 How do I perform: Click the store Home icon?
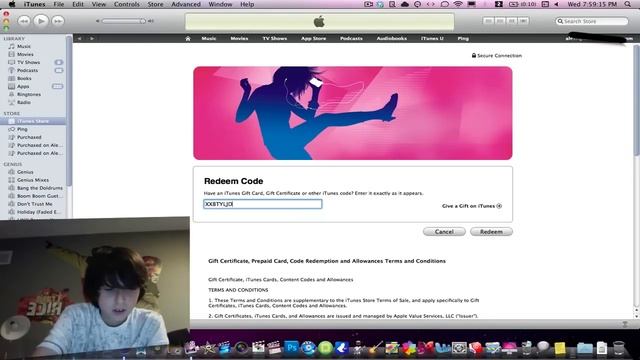(x=188, y=38)
